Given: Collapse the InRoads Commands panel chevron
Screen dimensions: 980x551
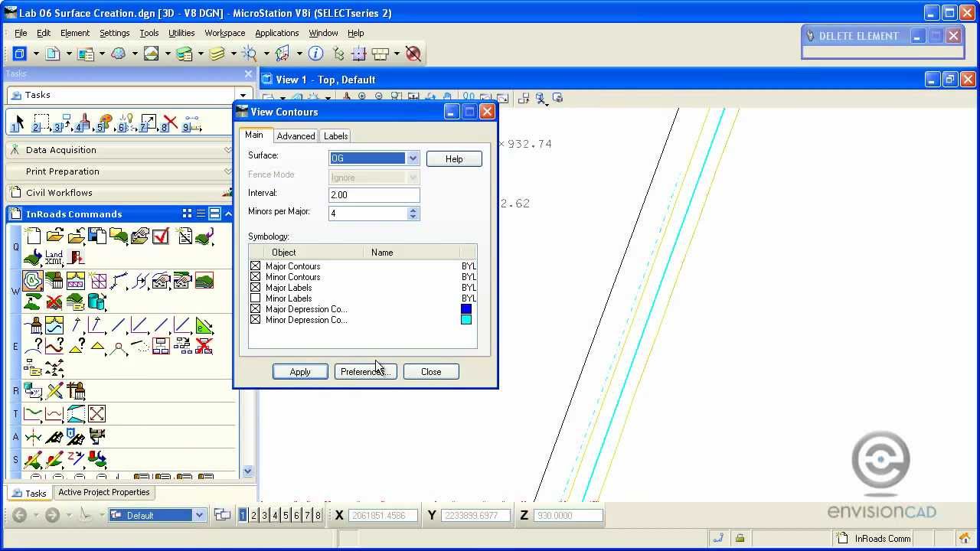Looking at the screenshot, I should click(228, 214).
